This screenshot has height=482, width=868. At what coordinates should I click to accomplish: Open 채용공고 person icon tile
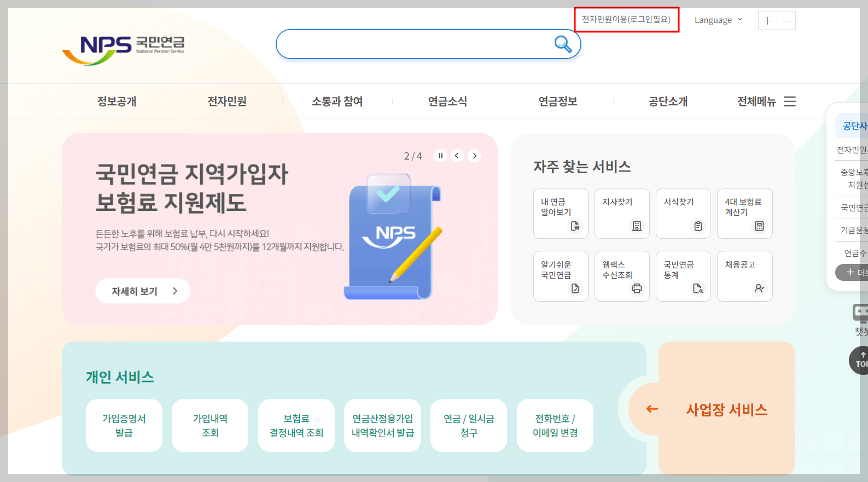click(744, 276)
